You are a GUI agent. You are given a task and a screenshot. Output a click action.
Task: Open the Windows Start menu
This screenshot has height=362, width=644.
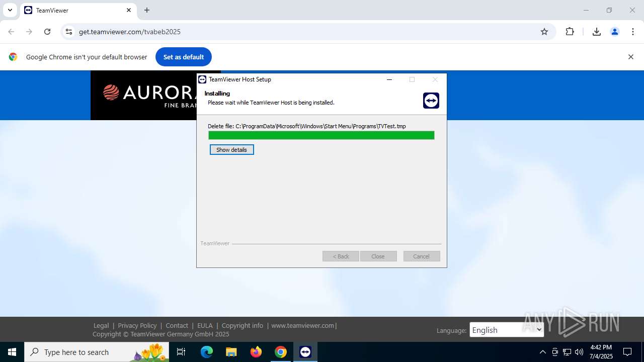[x=12, y=352]
